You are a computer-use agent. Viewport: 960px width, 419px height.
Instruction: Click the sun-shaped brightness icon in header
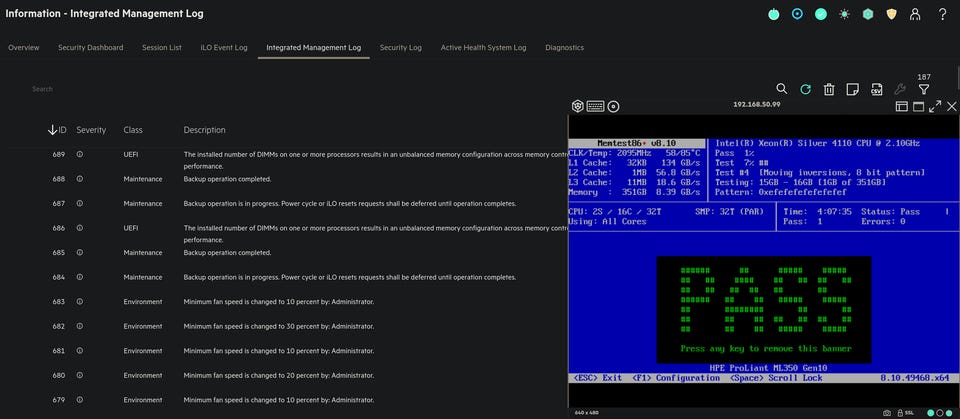click(844, 14)
